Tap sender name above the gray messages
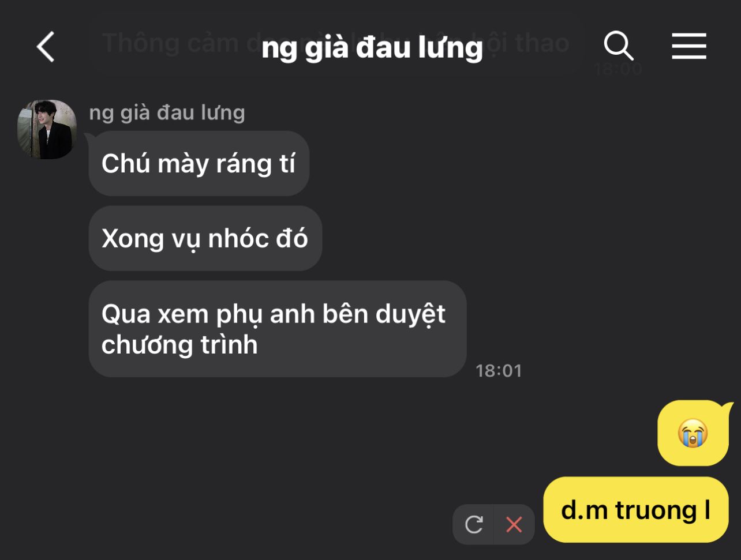 click(167, 112)
